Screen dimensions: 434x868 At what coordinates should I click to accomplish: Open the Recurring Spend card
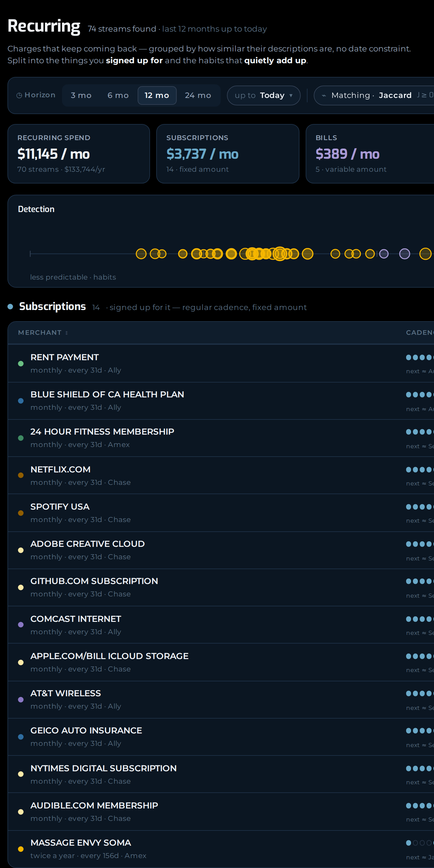point(78,154)
